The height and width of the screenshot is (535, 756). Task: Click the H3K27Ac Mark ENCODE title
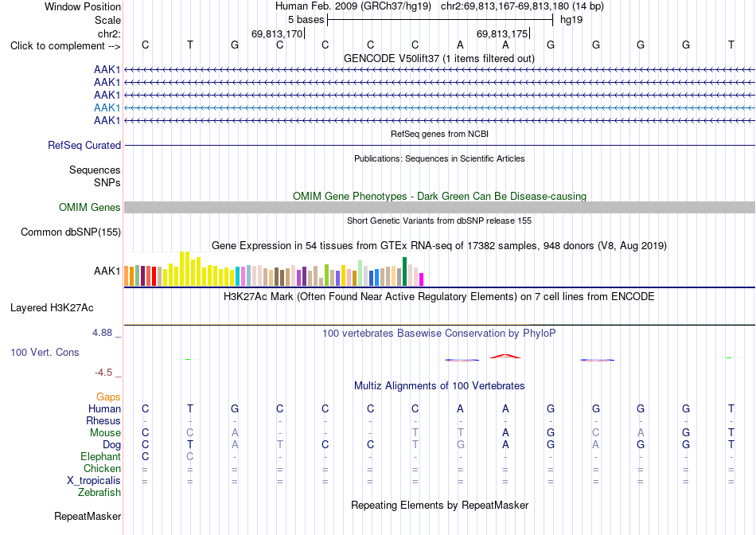[438, 296]
